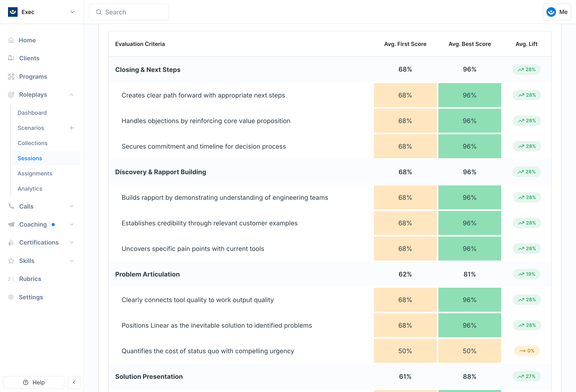Click the Help button
The height and width of the screenshot is (392, 576).
tap(34, 382)
